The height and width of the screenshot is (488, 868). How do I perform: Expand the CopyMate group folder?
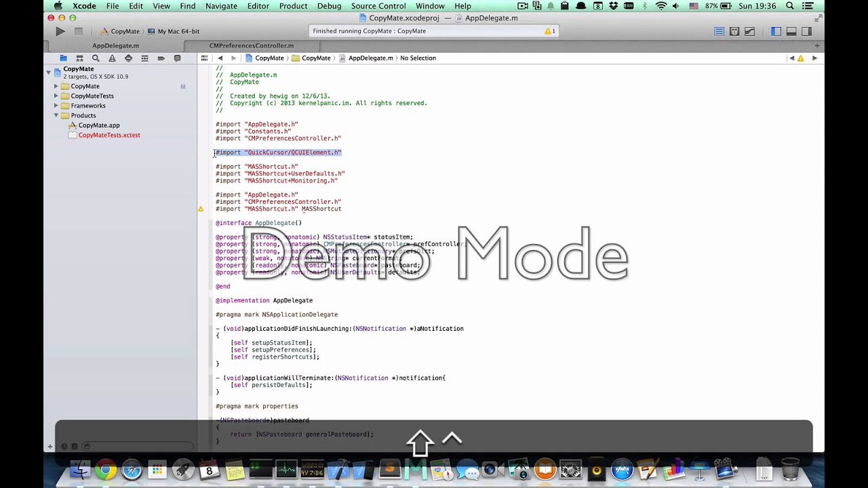pyautogui.click(x=56, y=86)
